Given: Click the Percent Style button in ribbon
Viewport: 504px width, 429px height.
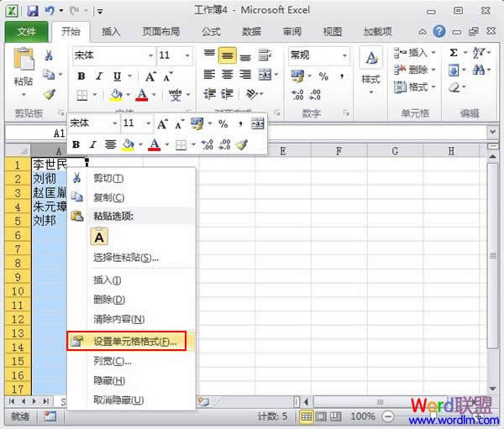Looking at the screenshot, I should pos(323,76).
